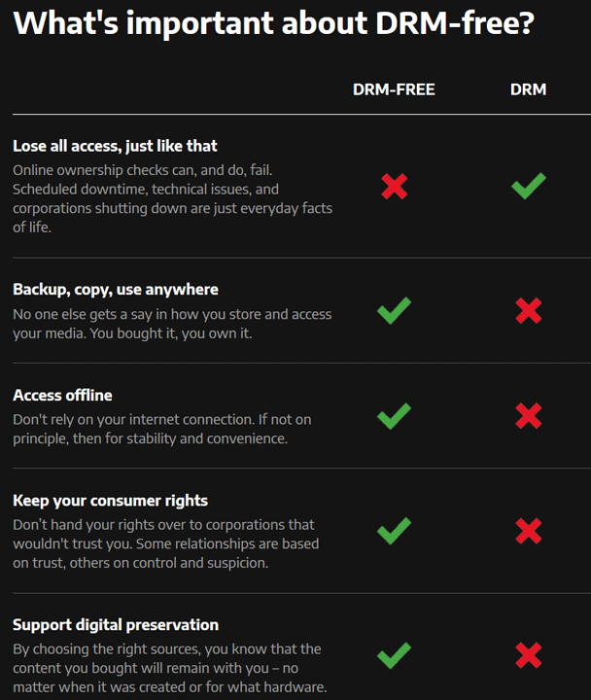Click DRM red X for Support digital preservation

pos(528,655)
